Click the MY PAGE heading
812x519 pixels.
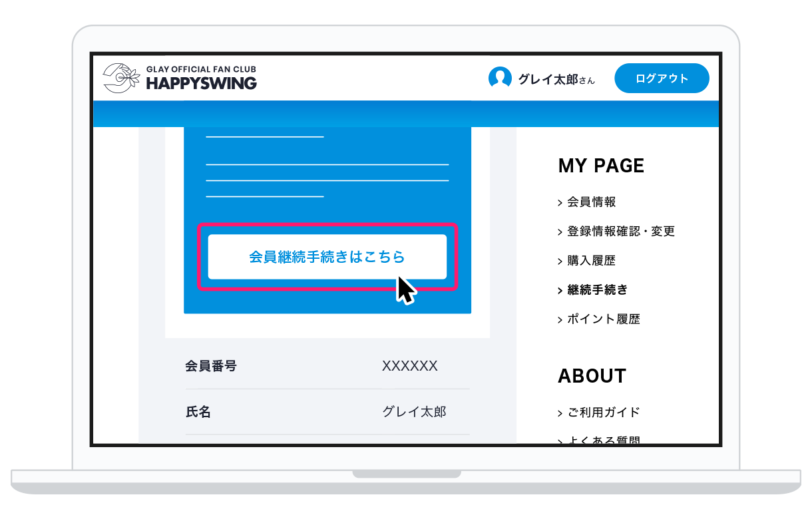coord(601,166)
